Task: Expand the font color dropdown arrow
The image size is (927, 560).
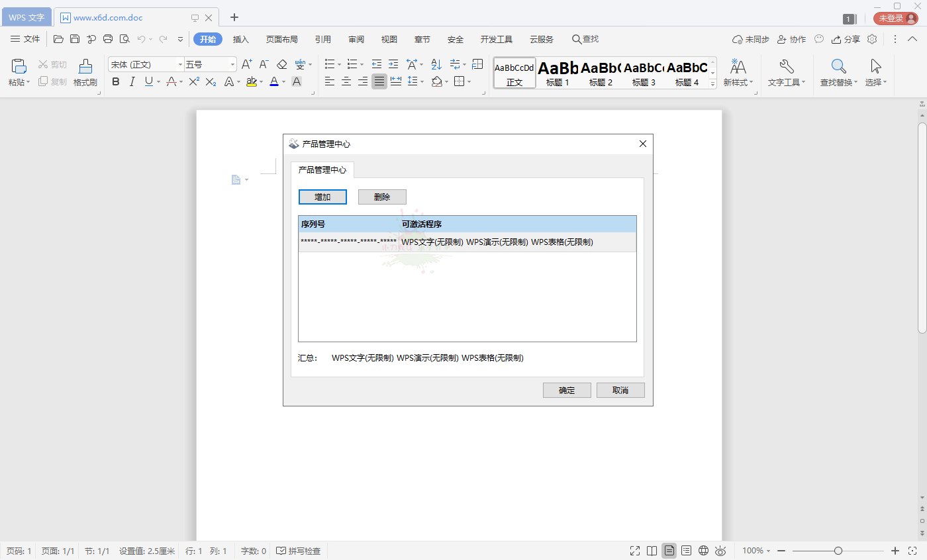Action: pyautogui.click(x=283, y=82)
